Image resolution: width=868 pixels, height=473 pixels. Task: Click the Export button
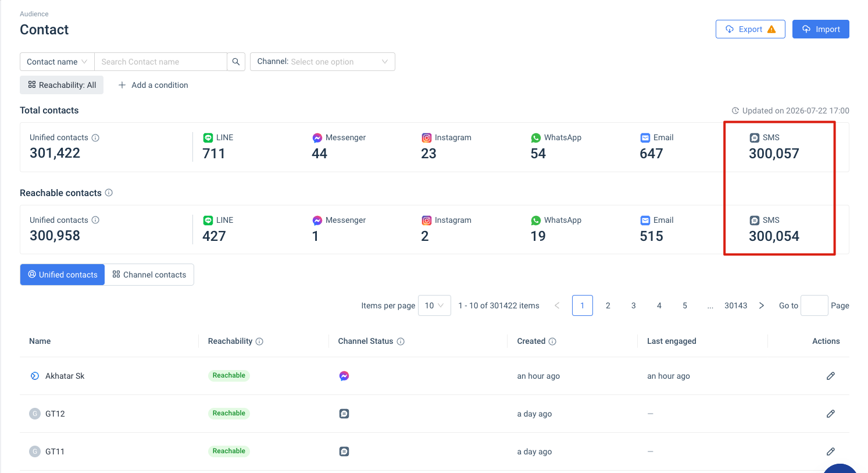pos(751,29)
